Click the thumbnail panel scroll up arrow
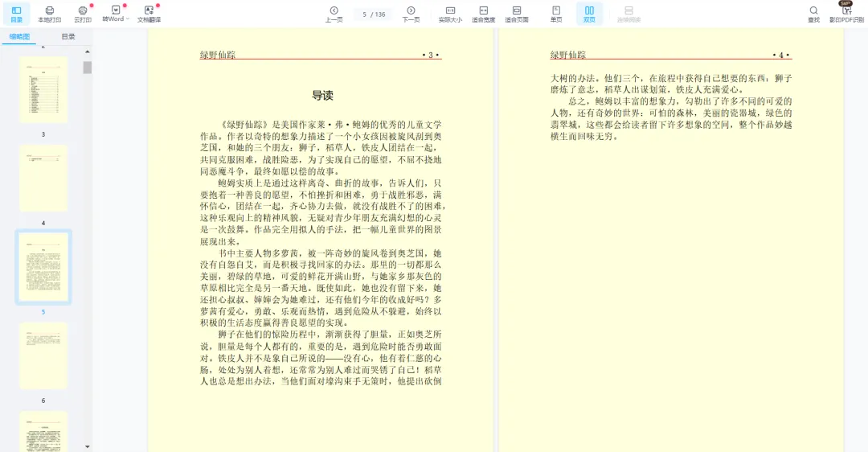 (x=88, y=51)
